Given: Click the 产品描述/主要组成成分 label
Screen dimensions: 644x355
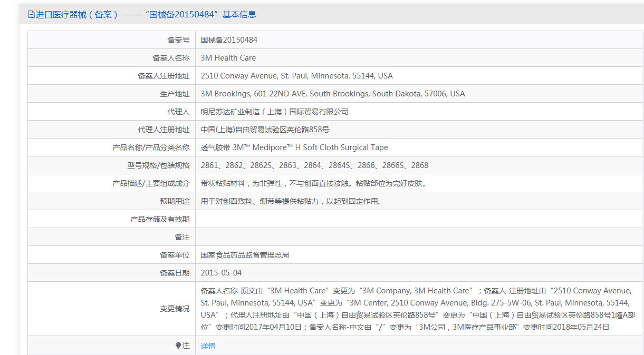Looking at the screenshot, I should (x=151, y=183).
